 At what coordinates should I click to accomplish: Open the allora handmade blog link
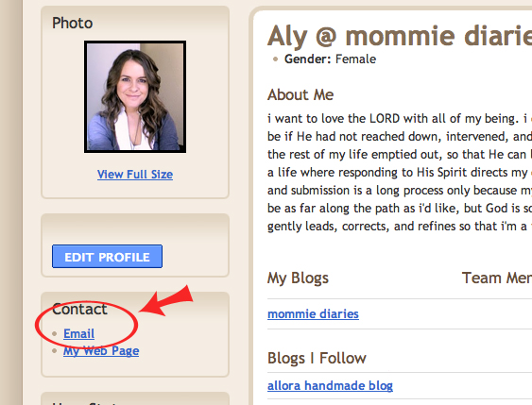330,386
